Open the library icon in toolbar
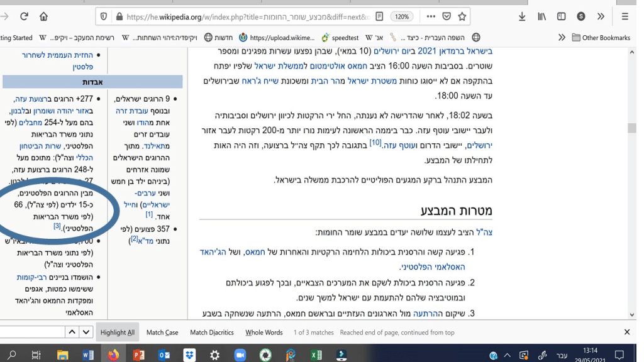Viewport: 644px width, 362px height. pos(541,17)
